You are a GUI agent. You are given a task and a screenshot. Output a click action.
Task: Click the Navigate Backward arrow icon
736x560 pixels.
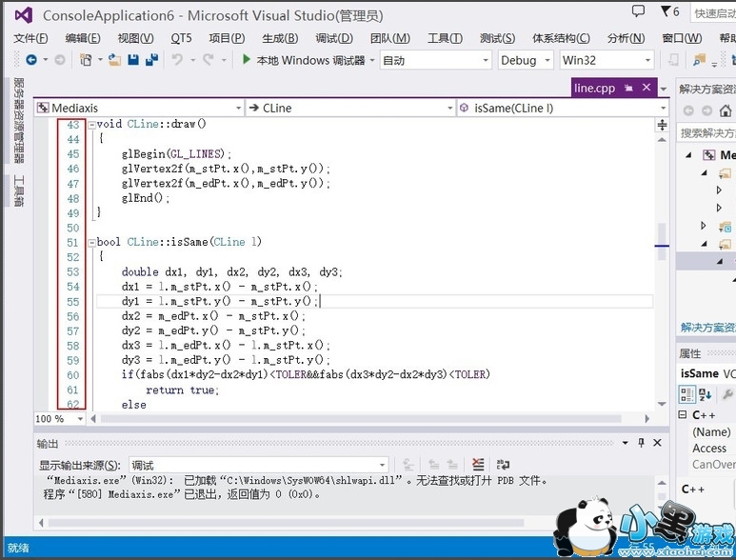point(30,60)
